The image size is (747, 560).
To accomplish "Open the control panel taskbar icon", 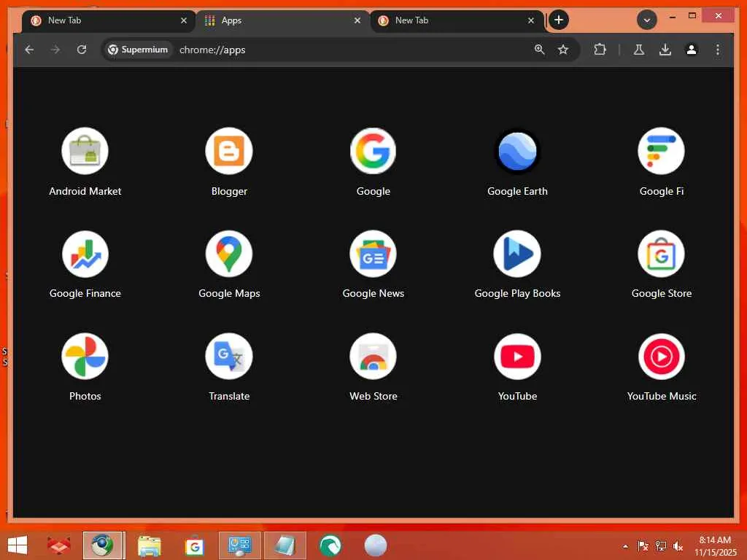I will [239, 545].
